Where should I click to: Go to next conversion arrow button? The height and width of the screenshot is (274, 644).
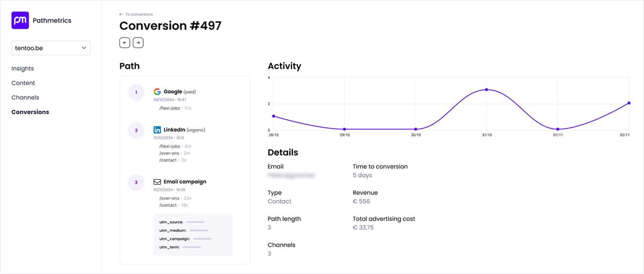tap(138, 43)
